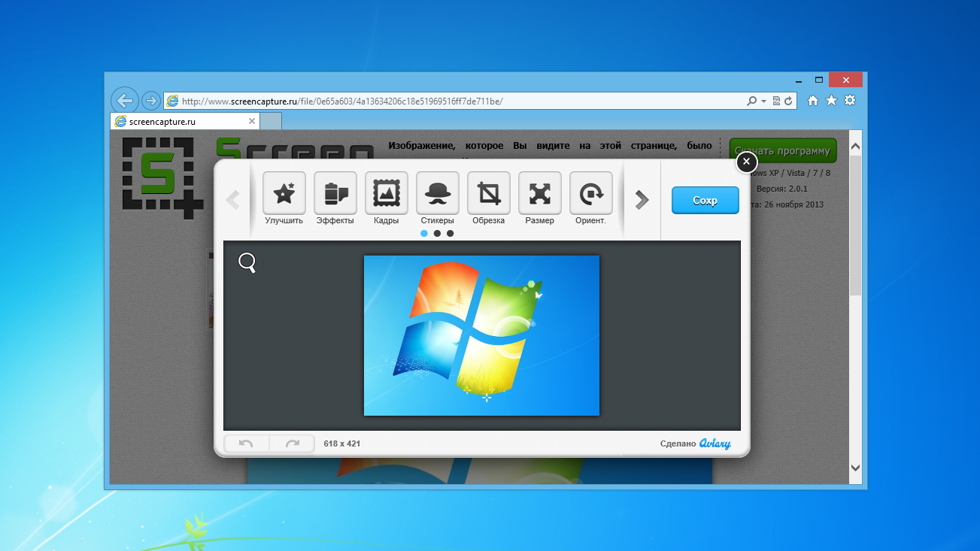
Task: Open the Эффекты effects tool
Action: pos(335,198)
